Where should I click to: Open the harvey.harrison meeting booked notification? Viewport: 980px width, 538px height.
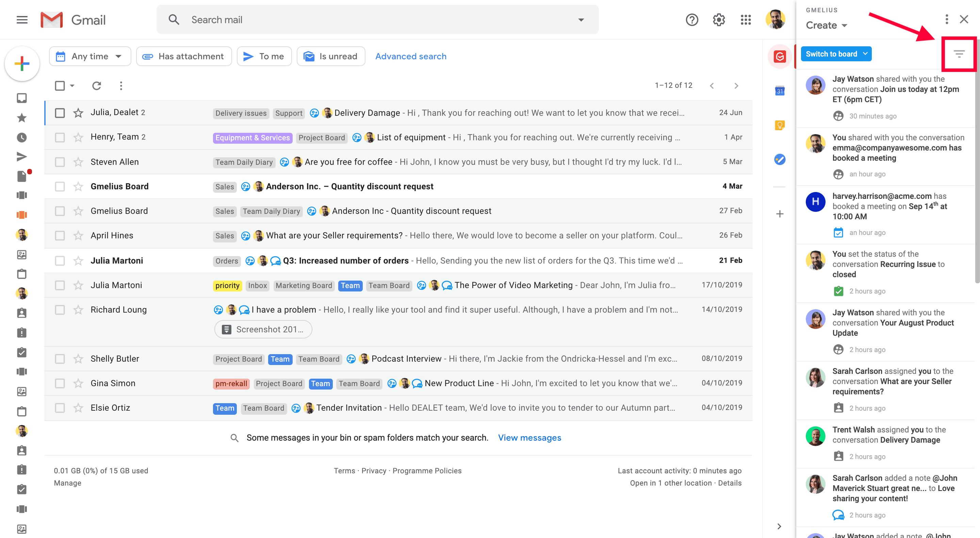[x=886, y=215]
